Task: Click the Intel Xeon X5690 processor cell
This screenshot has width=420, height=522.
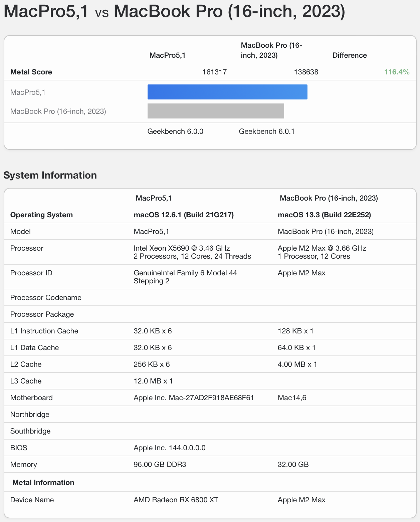Action: (x=192, y=252)
